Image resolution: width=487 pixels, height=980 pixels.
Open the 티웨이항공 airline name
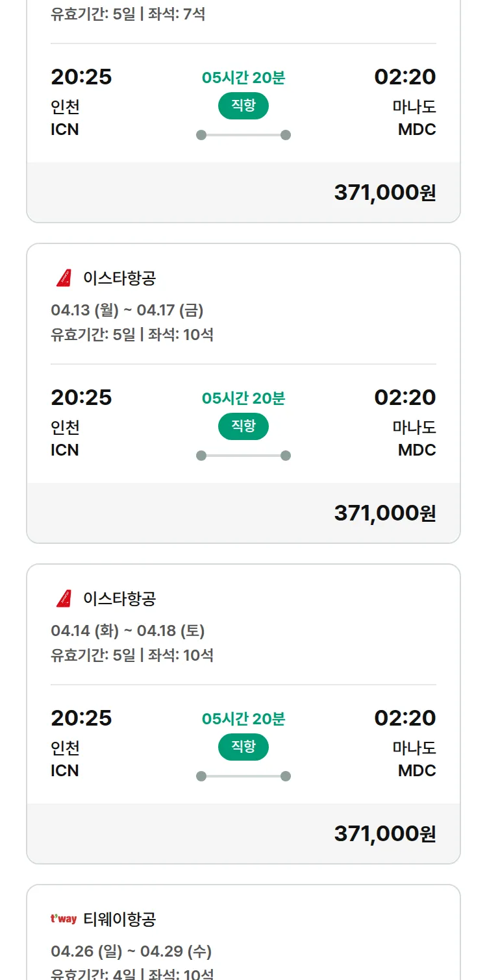[119, 919]
